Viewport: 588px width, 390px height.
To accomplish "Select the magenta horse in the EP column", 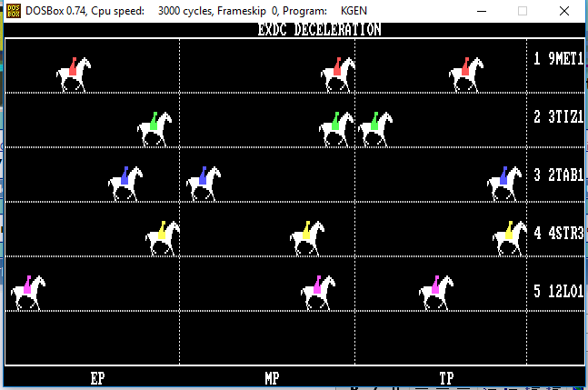I will pos(28,293).
